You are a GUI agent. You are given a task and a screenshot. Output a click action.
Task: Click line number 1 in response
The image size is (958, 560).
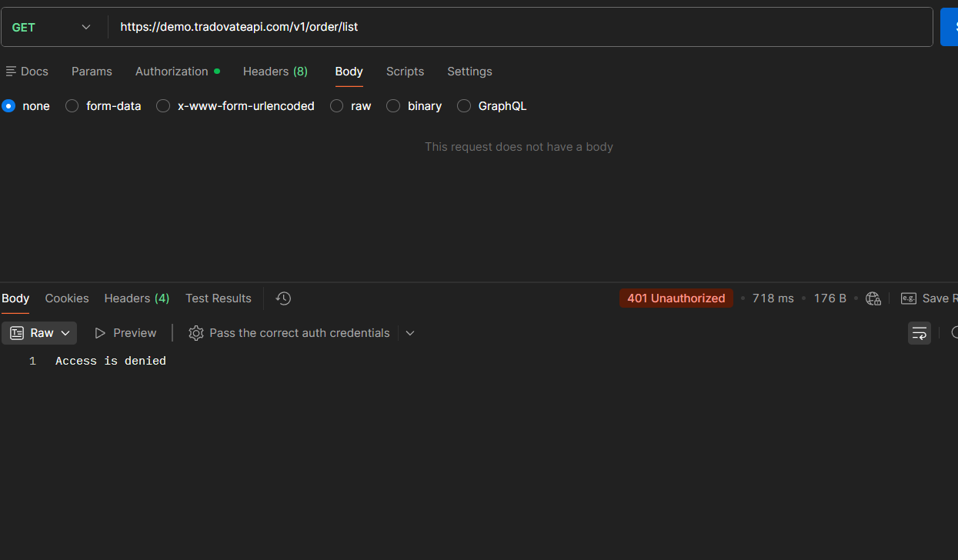coord(32,361)
